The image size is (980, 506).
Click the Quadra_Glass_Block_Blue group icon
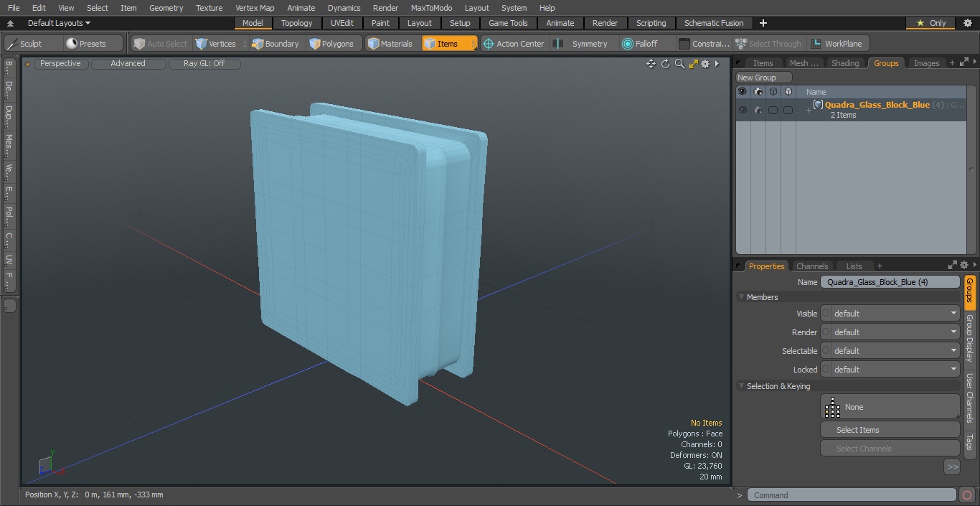click(818, 105)
